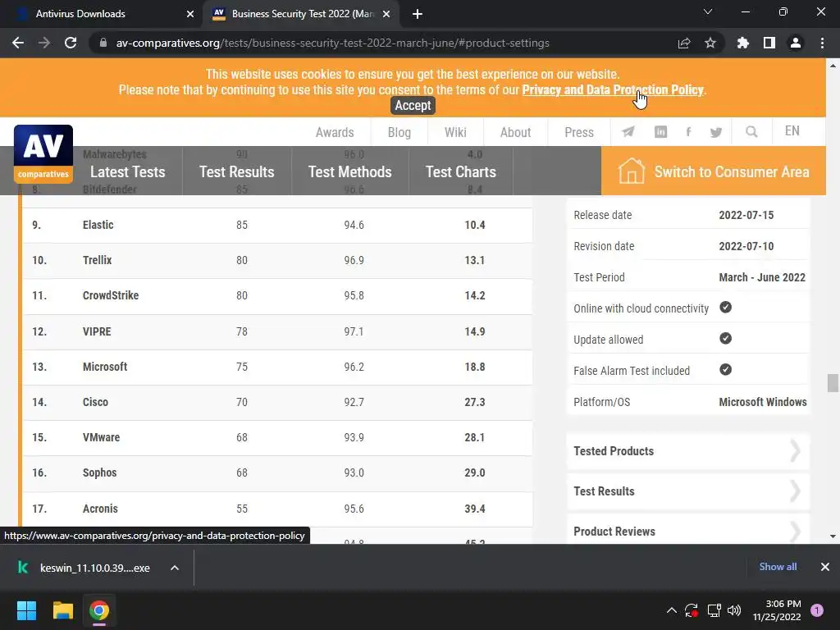Viewport: 840px width, 630px height.
Task: Open the Privacy and Data Protection Policy link
Action: (x=612, y=90)
